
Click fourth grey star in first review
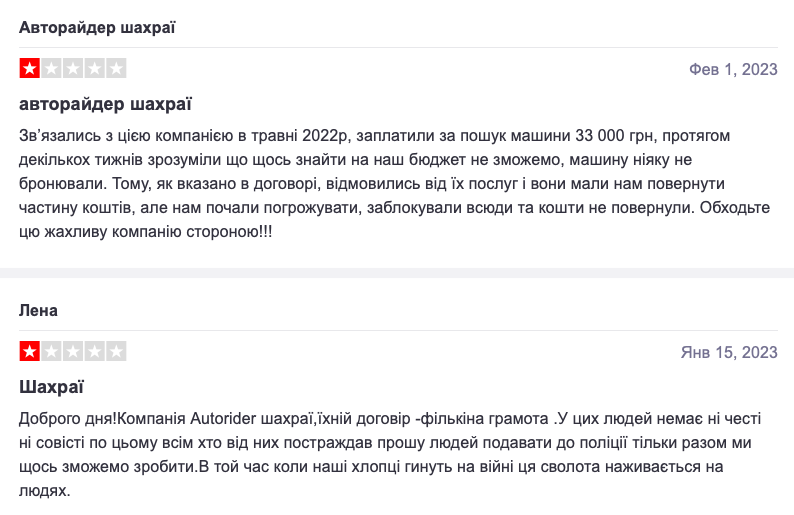[95, 68]
